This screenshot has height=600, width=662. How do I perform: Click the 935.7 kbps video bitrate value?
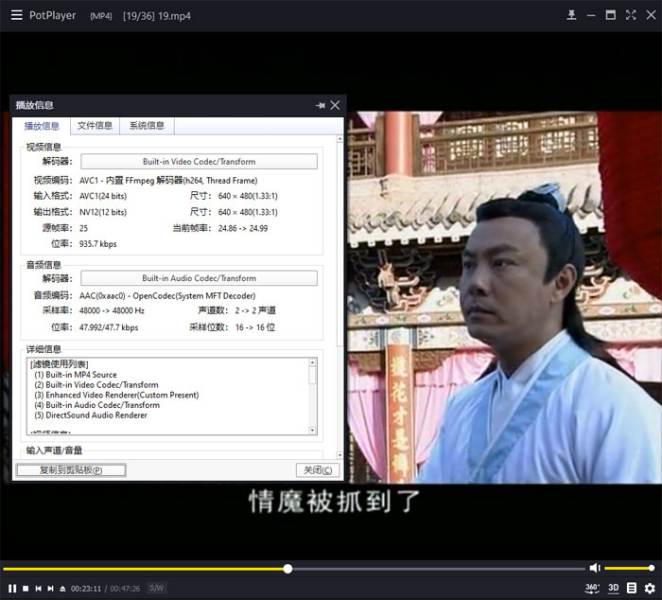[98, 244]
